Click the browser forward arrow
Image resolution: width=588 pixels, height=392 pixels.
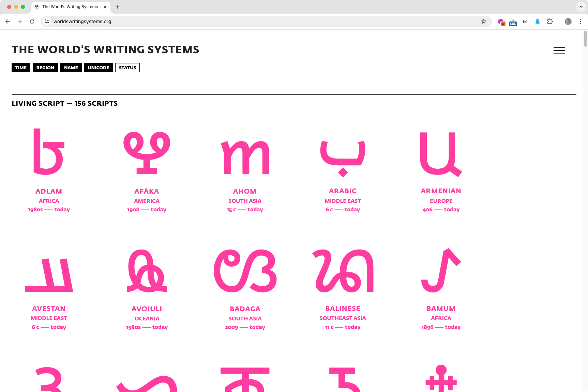[x=20, y=21]
